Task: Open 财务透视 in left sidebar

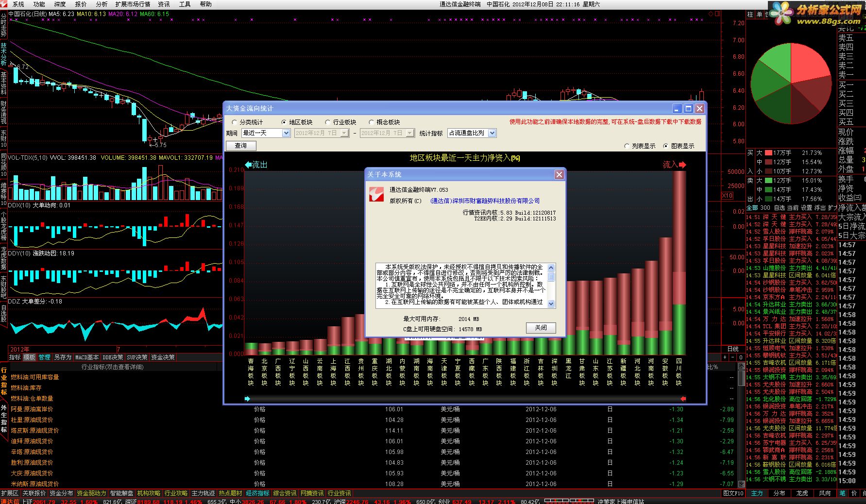Action: pos(4,112)
